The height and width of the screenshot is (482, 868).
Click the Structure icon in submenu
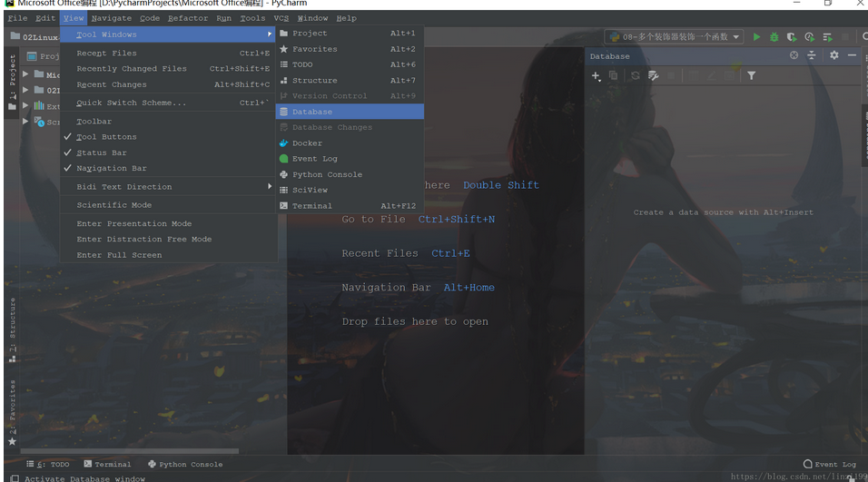(x=284, y=80)
